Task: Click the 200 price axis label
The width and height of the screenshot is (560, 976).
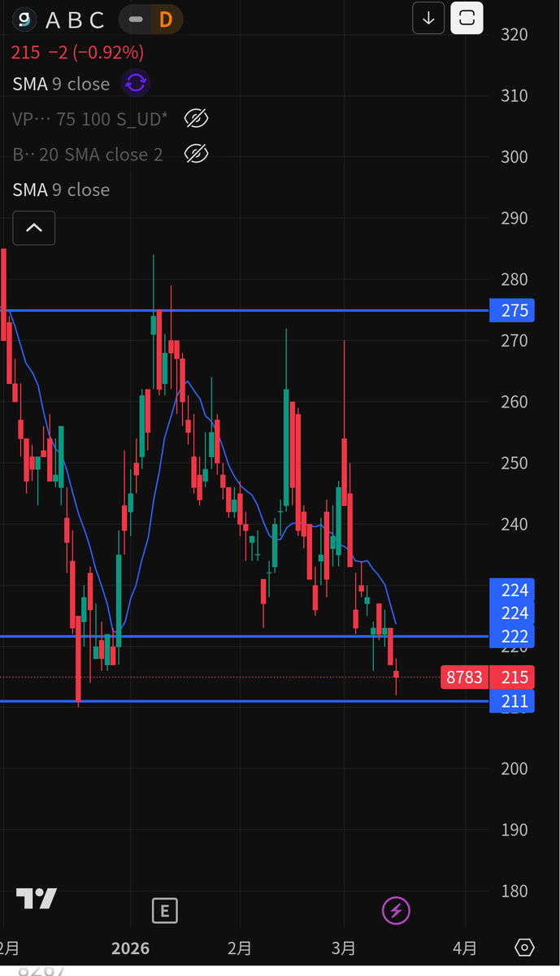Action: tap(514, 769)
